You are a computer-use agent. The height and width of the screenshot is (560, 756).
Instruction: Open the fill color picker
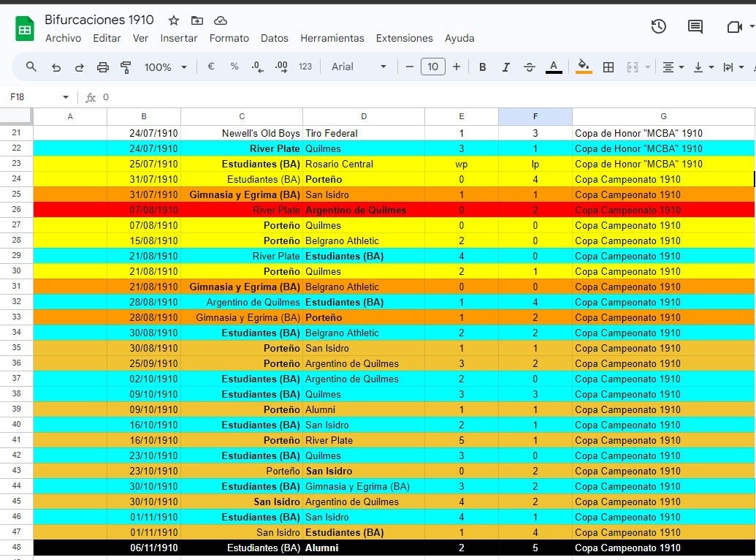pyautogui.click(x=584, y=67)
